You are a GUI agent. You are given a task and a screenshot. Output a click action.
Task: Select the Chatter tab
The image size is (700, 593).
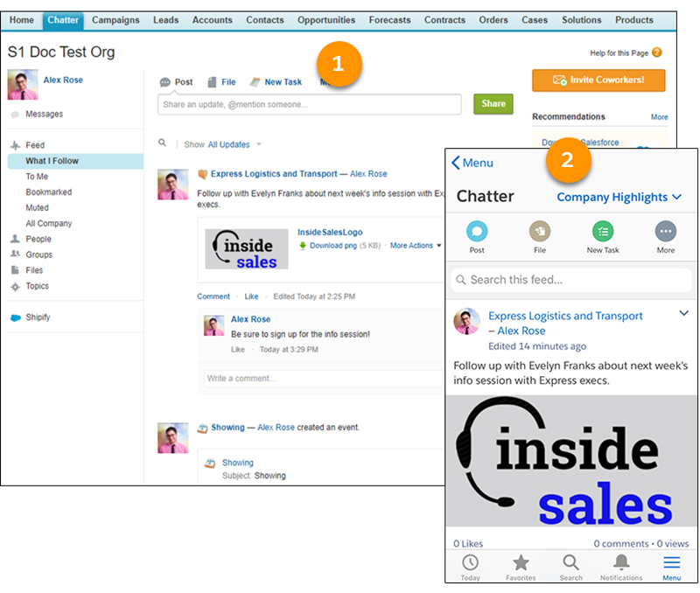coord(63,20)
